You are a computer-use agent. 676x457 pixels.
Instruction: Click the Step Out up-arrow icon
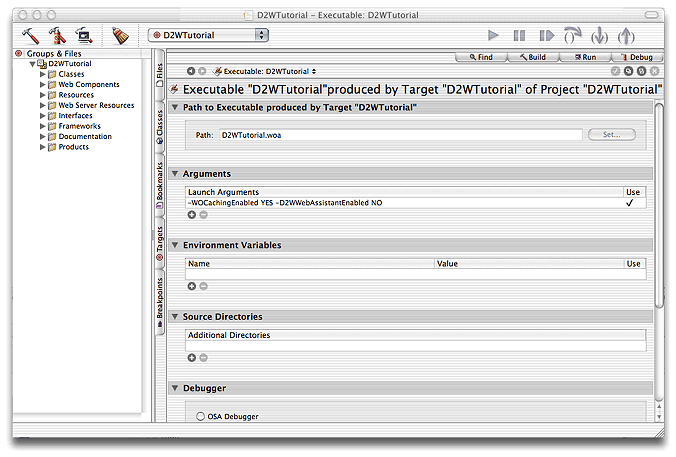[626, 35]
